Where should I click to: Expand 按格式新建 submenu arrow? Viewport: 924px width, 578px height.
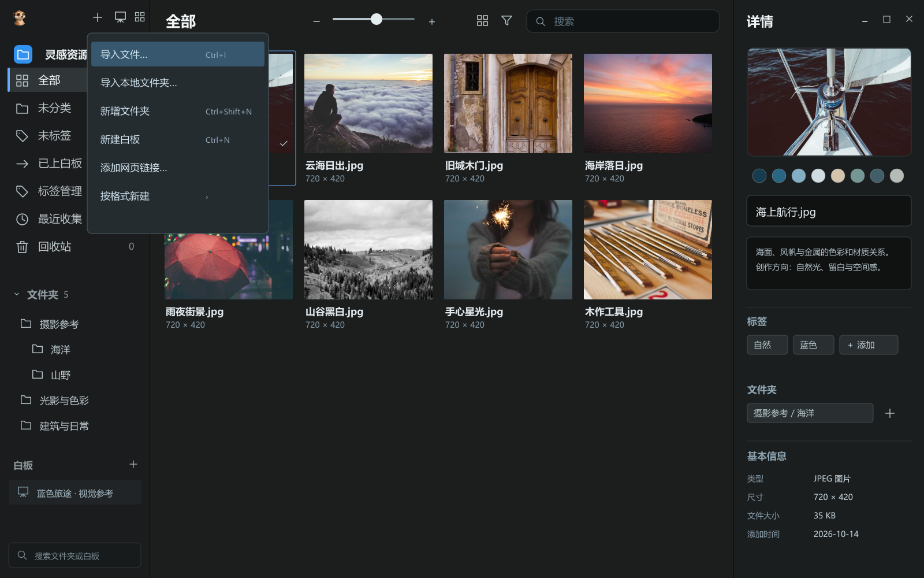pyautogui.click(x=207, y=197)
